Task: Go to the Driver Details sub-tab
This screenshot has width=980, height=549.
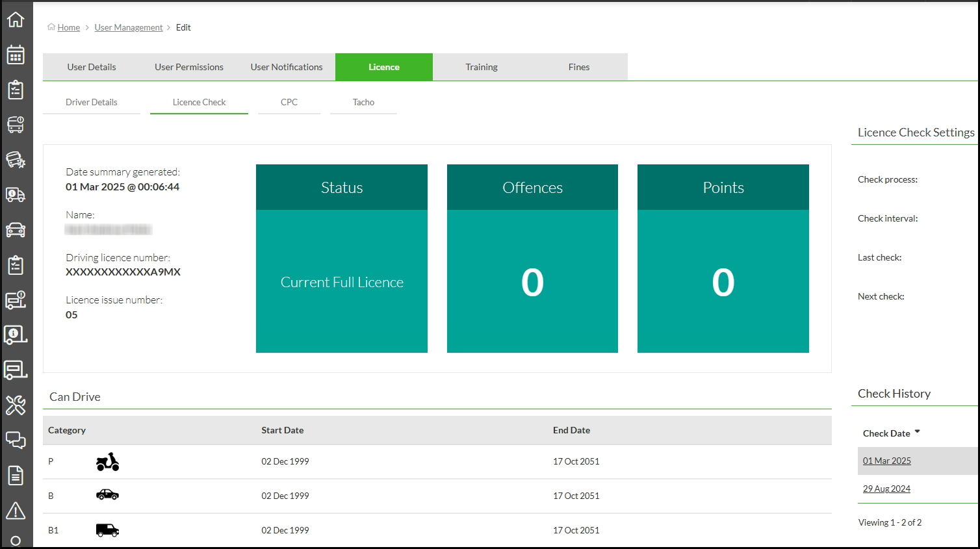Action: [x=92, y=103]
